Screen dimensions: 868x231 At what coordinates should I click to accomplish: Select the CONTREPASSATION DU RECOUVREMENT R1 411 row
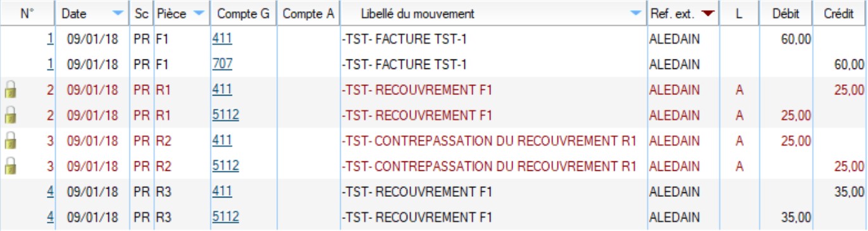click(434, 140)
